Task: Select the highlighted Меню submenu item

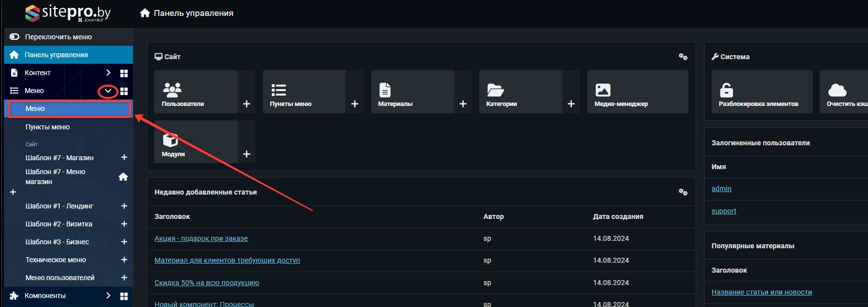Action: coord(35,108)
